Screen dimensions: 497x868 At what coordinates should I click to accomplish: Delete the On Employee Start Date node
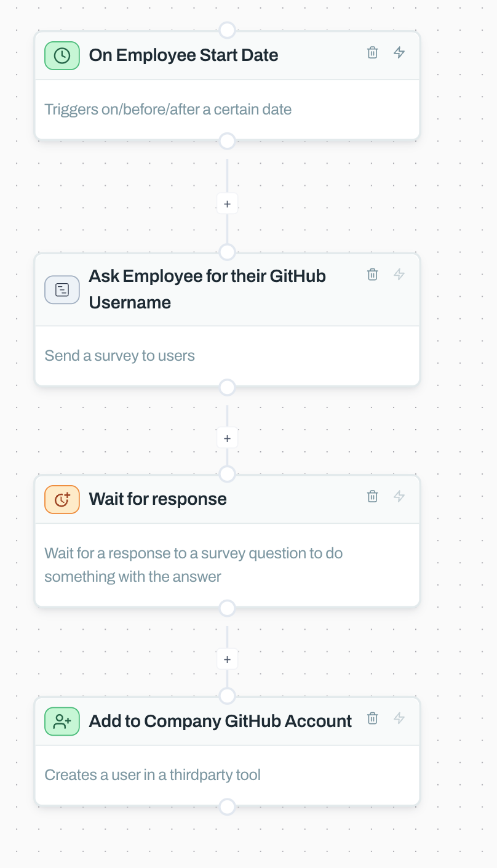(x=372, y=52)
